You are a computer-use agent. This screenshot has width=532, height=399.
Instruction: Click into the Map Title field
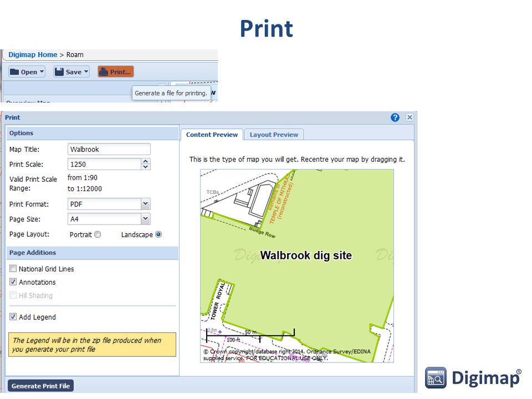point(109,149)
